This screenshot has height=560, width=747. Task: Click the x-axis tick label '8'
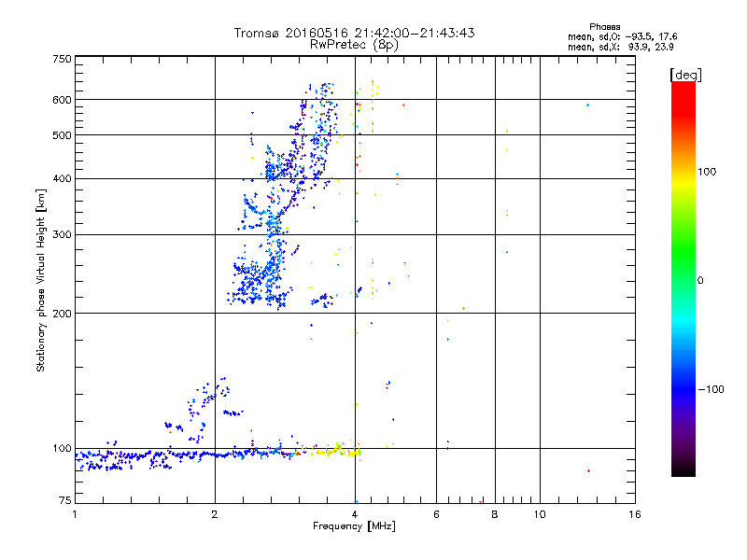(x=495, y=514)
